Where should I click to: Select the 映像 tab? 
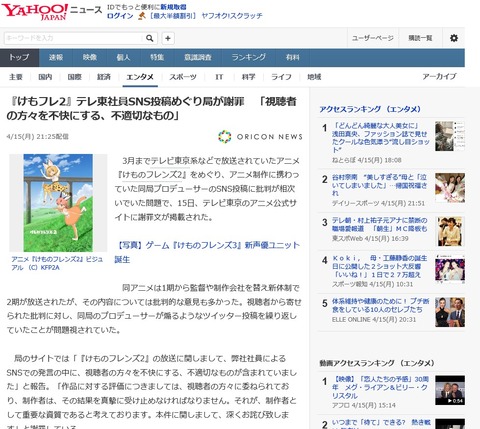pyautogui.click(x=90, y=58)
